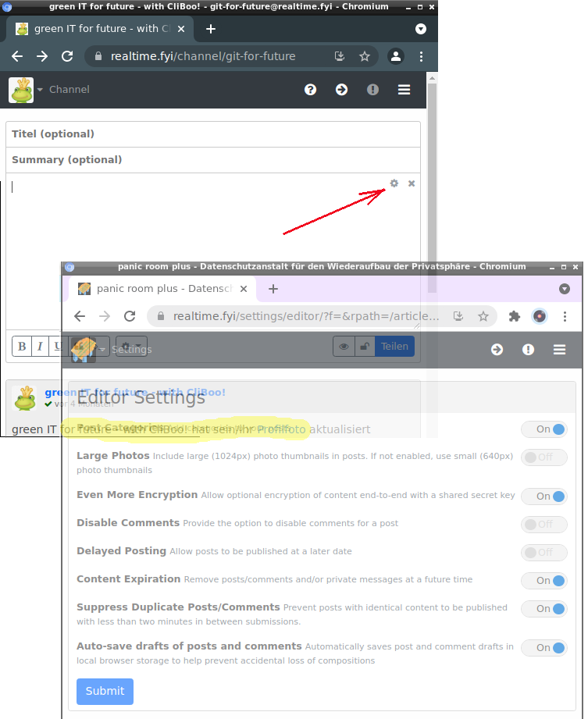Click the Titel (optional) input field
Viewport: 588px width, 719px height.
coord(212,134)
